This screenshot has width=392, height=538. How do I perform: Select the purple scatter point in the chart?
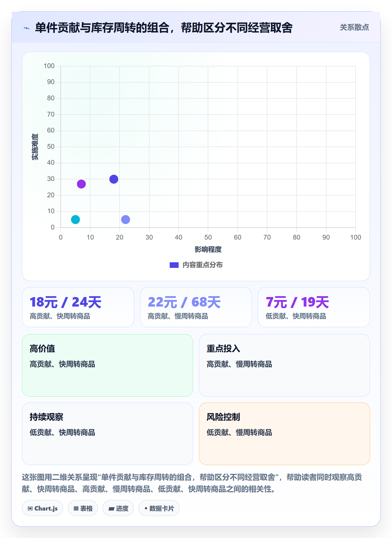[x=81, y=184]
